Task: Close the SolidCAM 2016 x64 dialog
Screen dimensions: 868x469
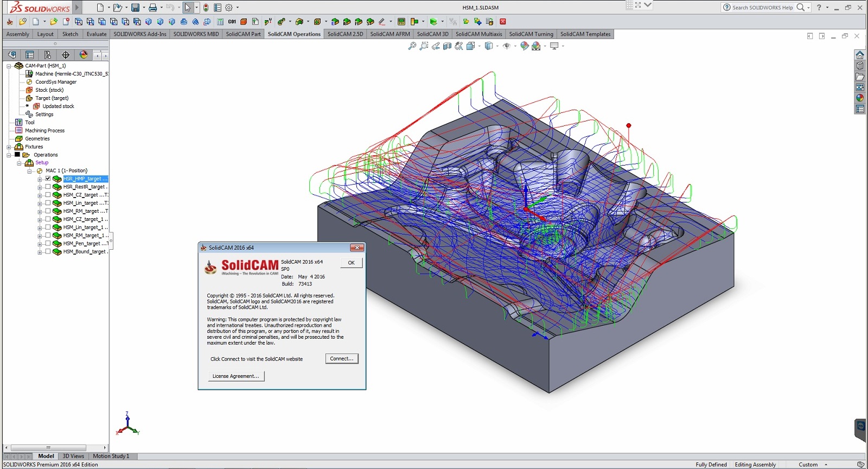Action: coord(356,248)
